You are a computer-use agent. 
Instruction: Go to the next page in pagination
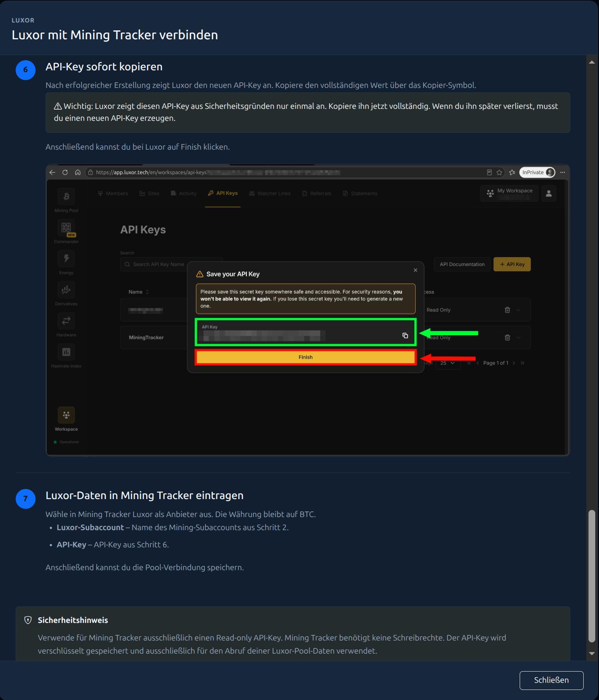(514, 363)
